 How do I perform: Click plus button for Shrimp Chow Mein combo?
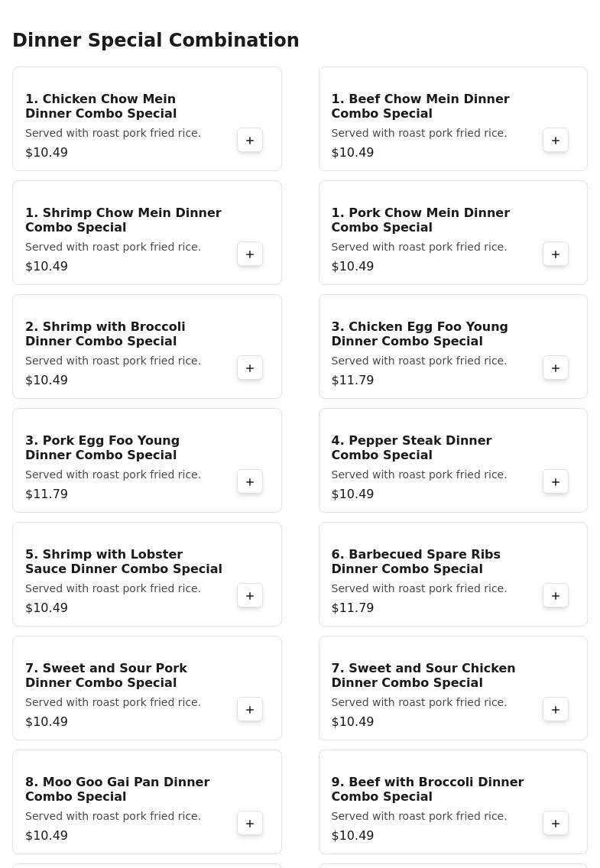tap(250, 254)
